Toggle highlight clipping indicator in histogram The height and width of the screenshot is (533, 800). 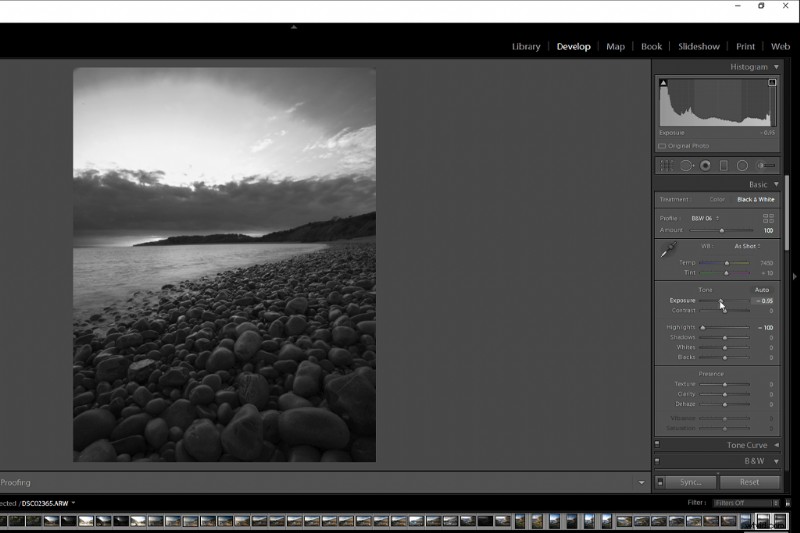[772, 83]
